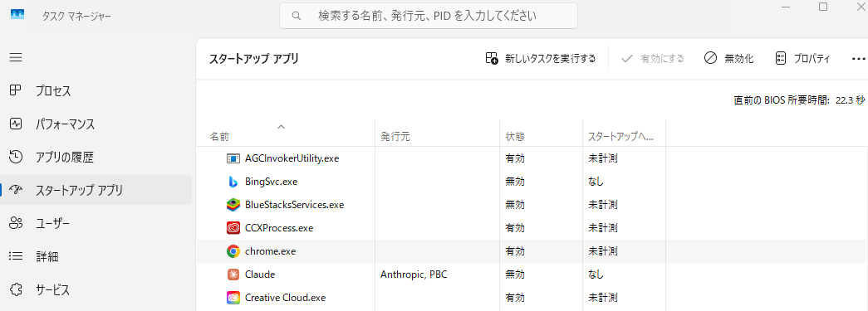Switch to パフォーマンス tab label
Screen dimensions: 868x311
point(66,124)
